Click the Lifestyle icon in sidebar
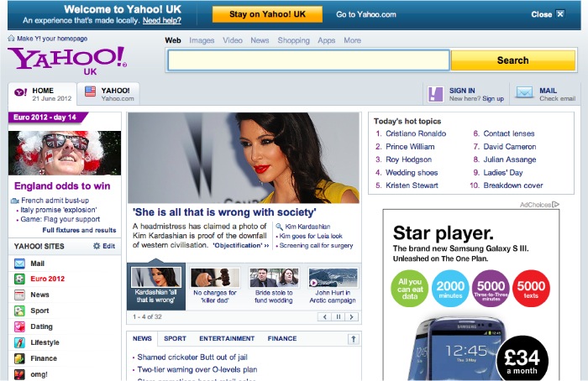Viewport: 588px width, 381px height. click(20, 342)
